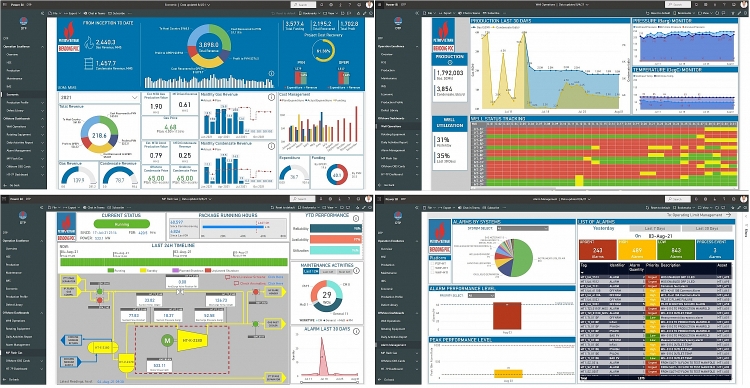Click info icon beside Monthly Condensate Revenue chart
This screenshot has height=388, width=750.
pyautogui.click(x=272, y=145)
